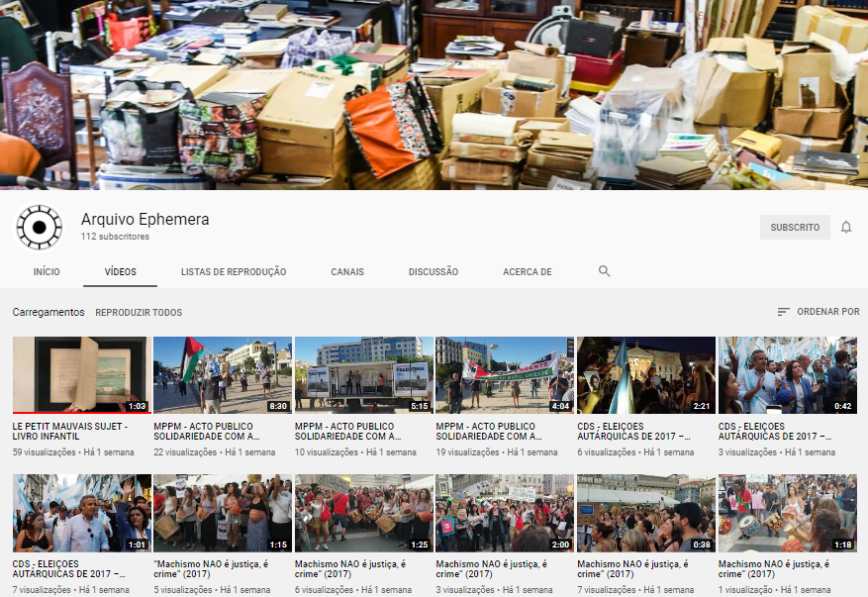Select the DISCUSSÃO tab
This screenshot has height=597, width=868.
pos(434,272)
